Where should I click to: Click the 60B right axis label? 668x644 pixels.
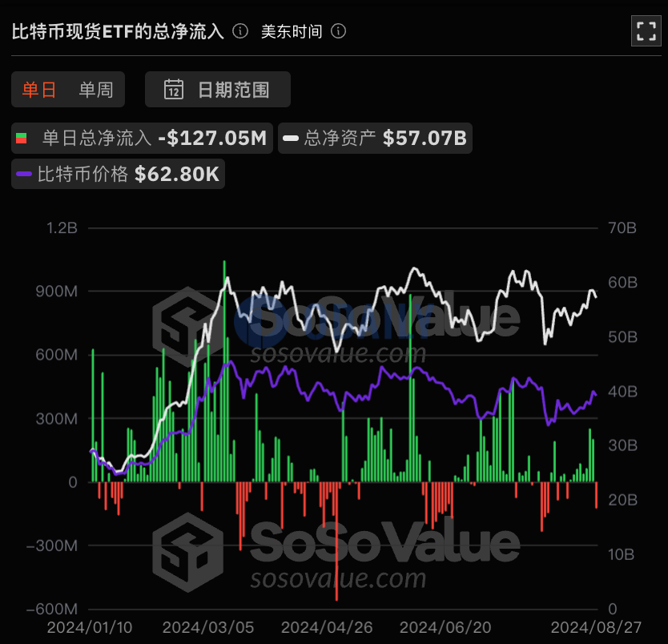(x=622, y=283)
